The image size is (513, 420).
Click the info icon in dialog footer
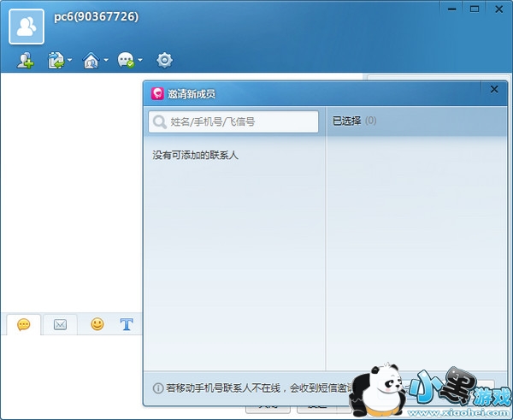pos(158,388)
